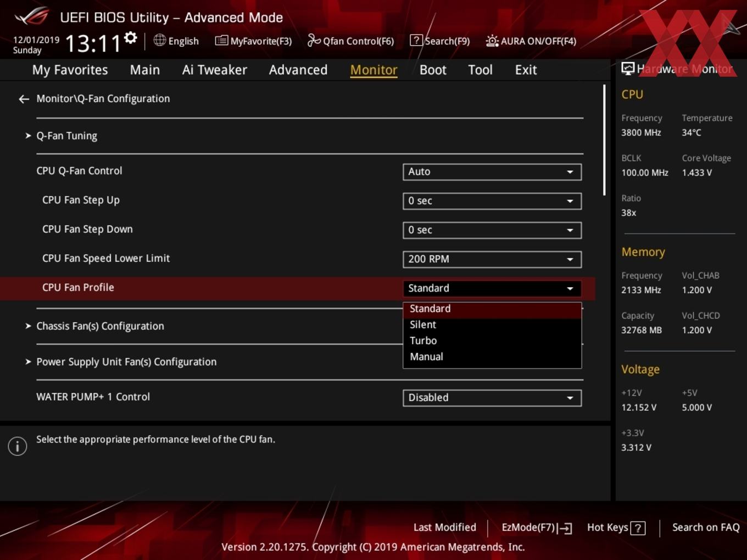Click the CPU Q-Fan Control label
747x560 pixels.
pyautogui.click(x=79, y=171)
